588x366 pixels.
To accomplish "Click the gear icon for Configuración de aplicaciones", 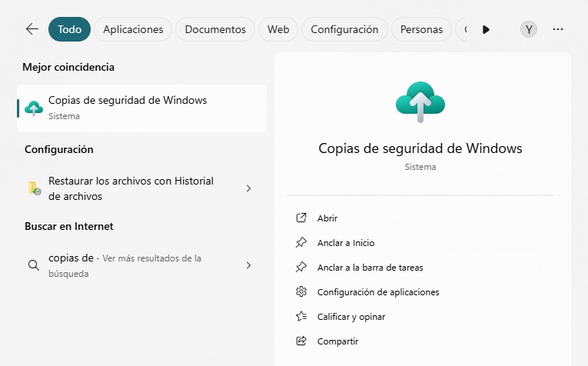I will coord(301,291).
